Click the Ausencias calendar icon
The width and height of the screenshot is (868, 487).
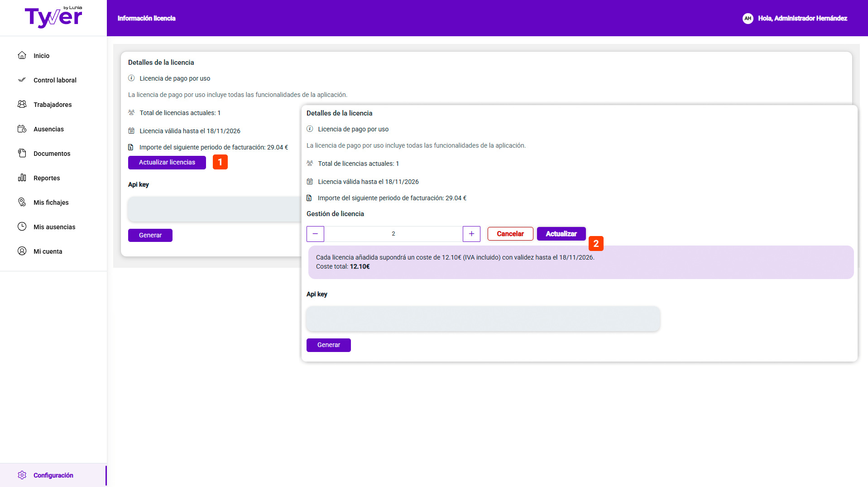22,129
